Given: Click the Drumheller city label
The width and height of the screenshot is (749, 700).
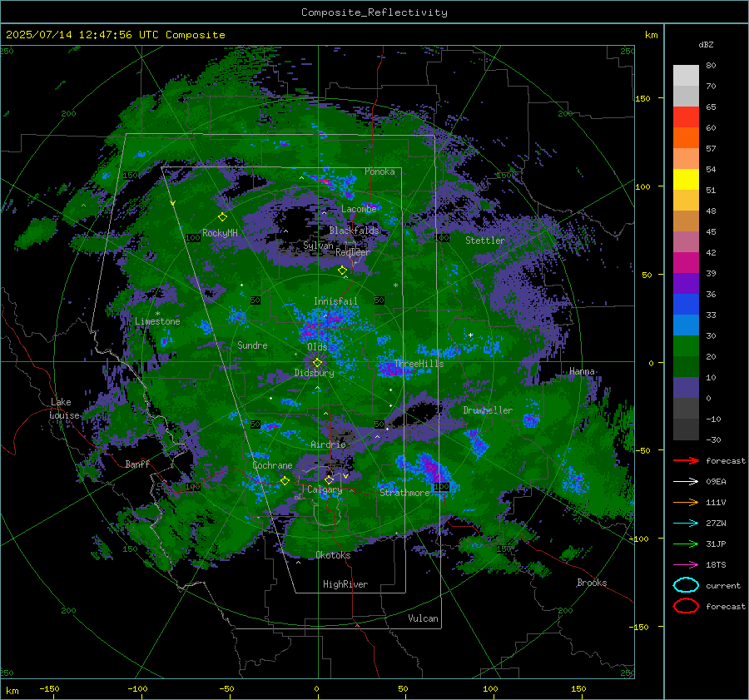Looking at the screenshot, I should 488,410.
